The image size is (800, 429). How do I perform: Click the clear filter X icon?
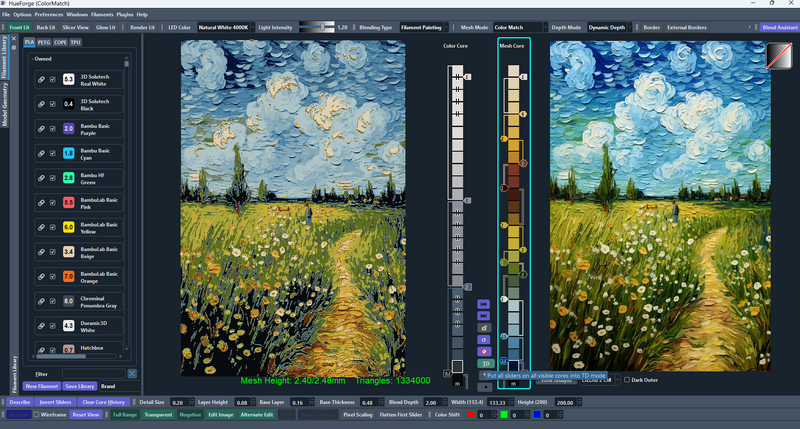(x=133, y=374)
